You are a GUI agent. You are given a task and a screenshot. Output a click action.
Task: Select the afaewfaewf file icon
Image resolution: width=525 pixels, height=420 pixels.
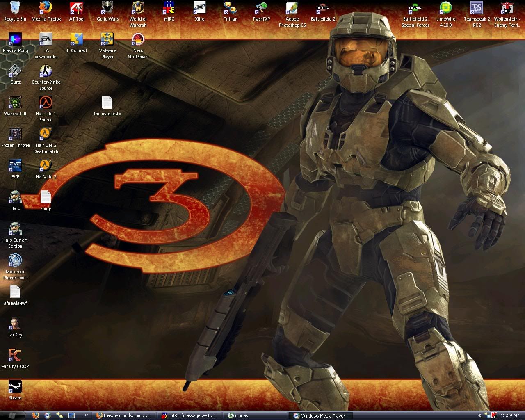pyautogui.click(x=15, y=295)
